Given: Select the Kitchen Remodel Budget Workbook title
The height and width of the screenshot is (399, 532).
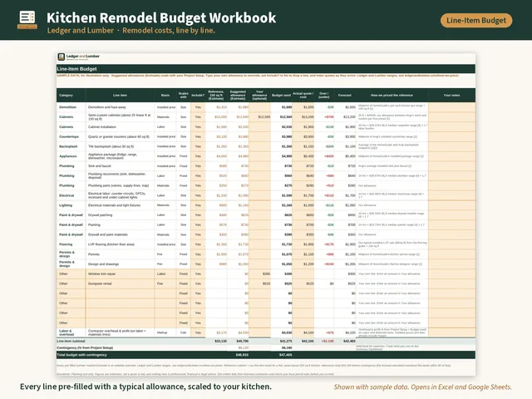Looking at the screenshot, I should click(x=161, y=17).
